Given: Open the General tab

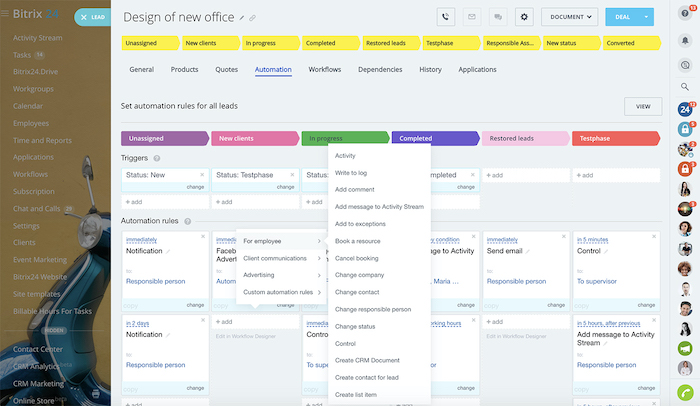Looking at the screenshot, I should click(x=142, y=69).
